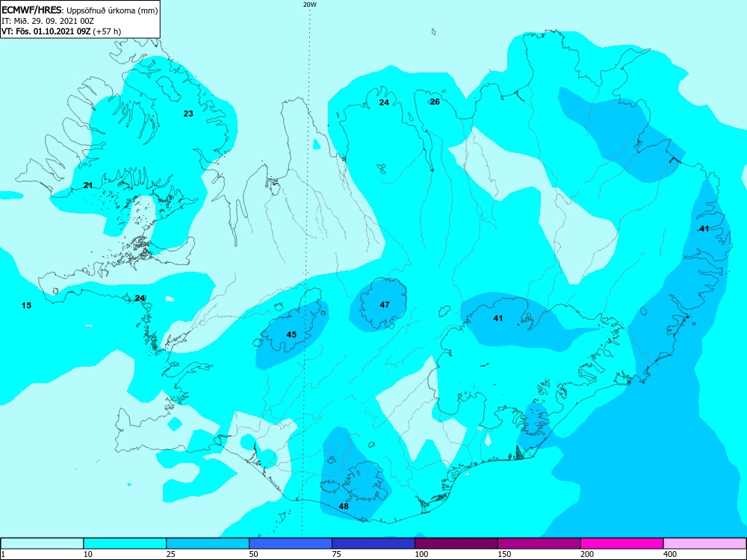Click the 47 value on Hofsjökull glacier

click(385, 305)
